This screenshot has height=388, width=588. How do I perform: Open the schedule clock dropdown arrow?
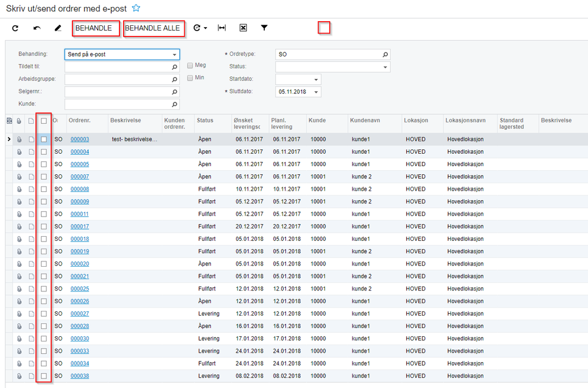click(x=205, y=28)
